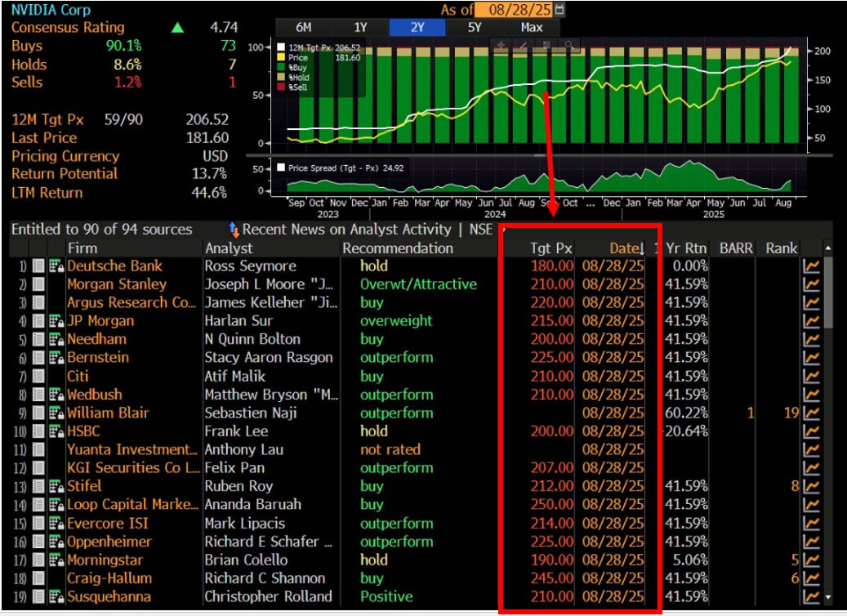Open the locked report icon beside HSBC
The image size is (847, 616).
56,431
